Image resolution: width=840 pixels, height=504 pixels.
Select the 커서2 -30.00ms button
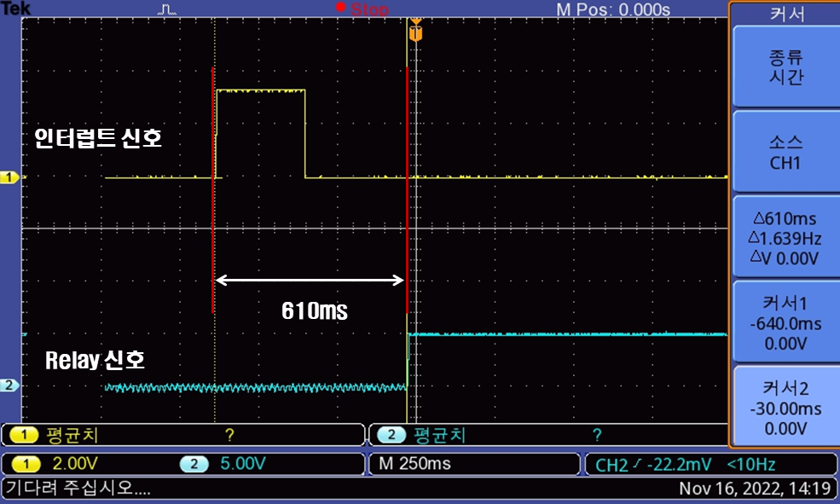point(785,407)
